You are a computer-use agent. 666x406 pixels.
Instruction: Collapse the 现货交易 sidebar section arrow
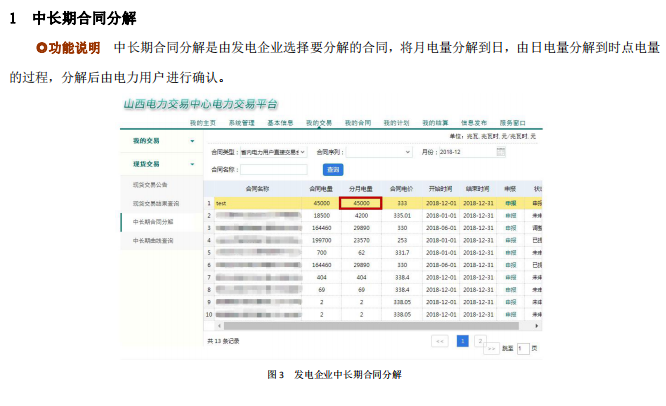(193, 164)
